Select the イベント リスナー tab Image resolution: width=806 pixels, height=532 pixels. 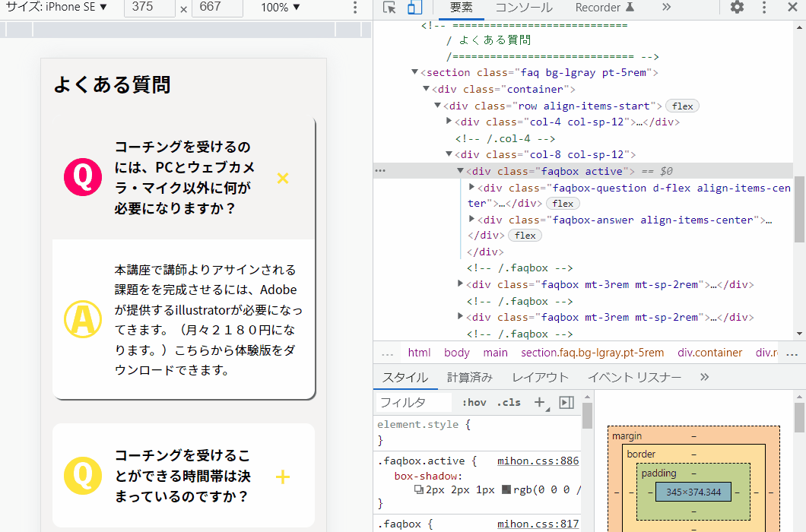click(x=634, y=377)
